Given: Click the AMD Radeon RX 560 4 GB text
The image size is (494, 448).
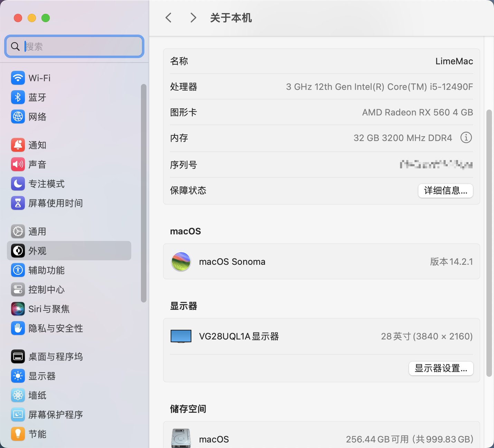Looking at the screenshot, I should click(x=418, y=112).
